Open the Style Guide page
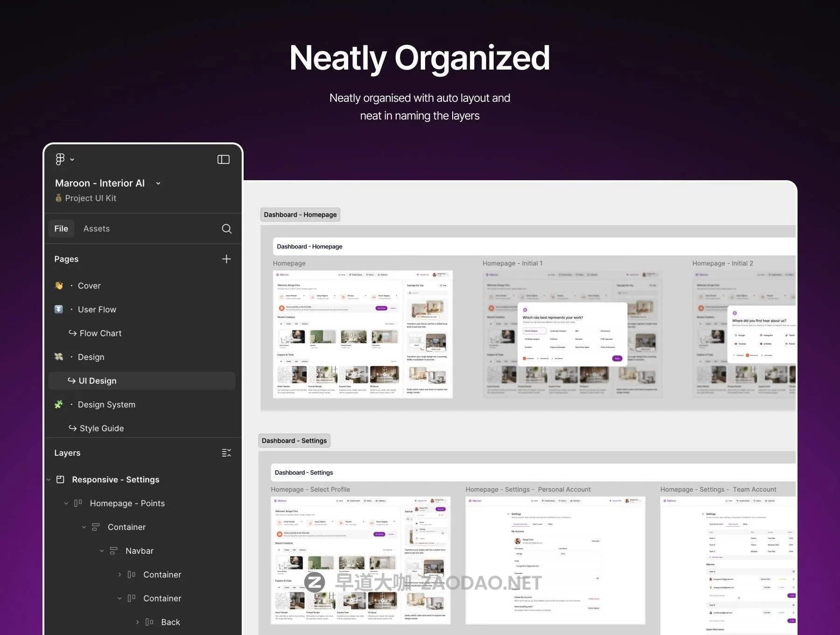The height and width of the screenshot is (635, 840). pos(101,429)
